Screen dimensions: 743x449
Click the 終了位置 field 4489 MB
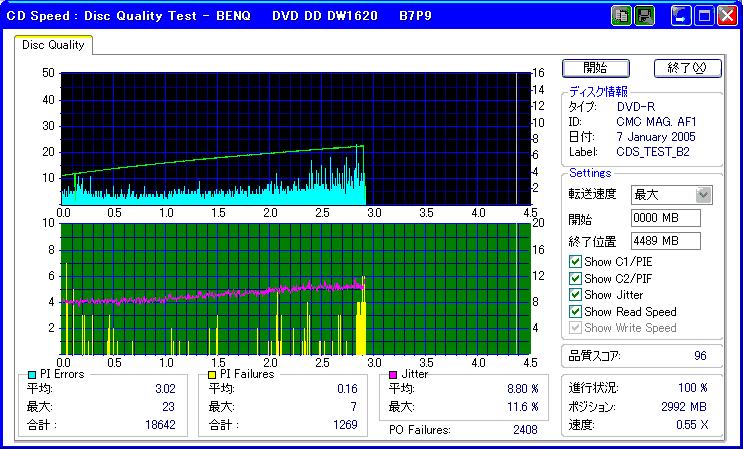(666, 241)
